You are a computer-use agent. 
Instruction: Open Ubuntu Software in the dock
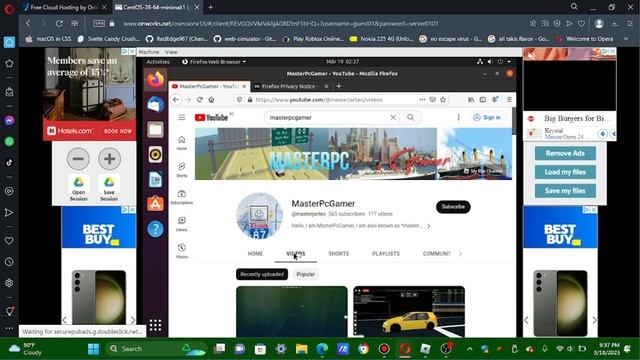tap(155, 204)
